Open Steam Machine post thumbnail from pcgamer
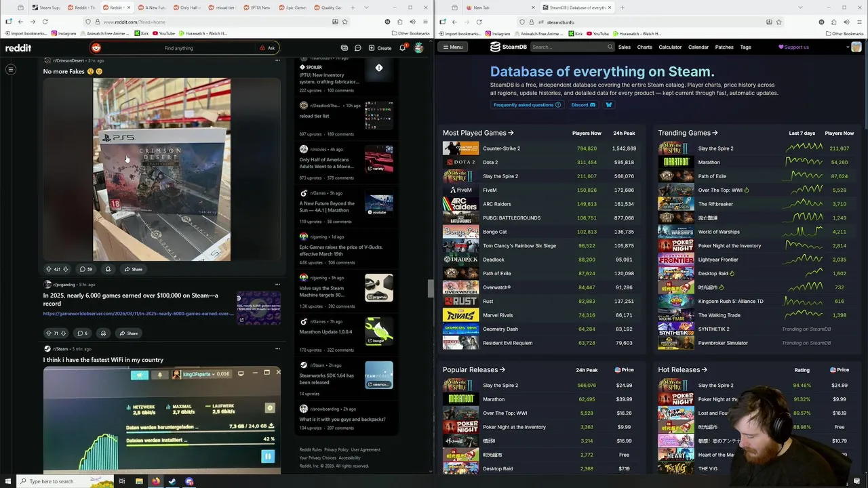This screenshot has height=488, width=868. pyautogui.click(x=378, y=288)
